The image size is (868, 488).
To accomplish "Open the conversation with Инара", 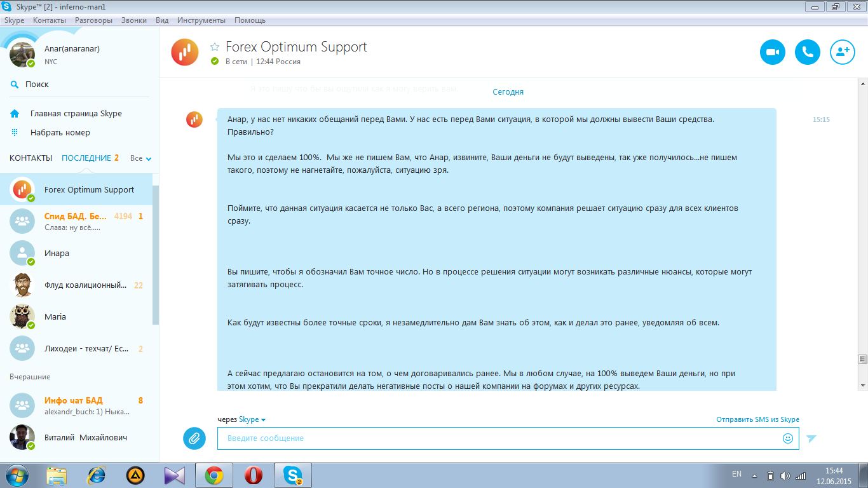I will click(x=76, y=253).
